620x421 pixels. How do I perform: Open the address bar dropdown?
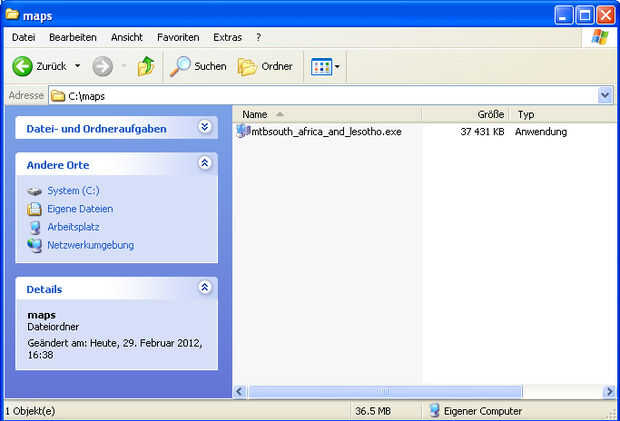click(x=605, y=95)
